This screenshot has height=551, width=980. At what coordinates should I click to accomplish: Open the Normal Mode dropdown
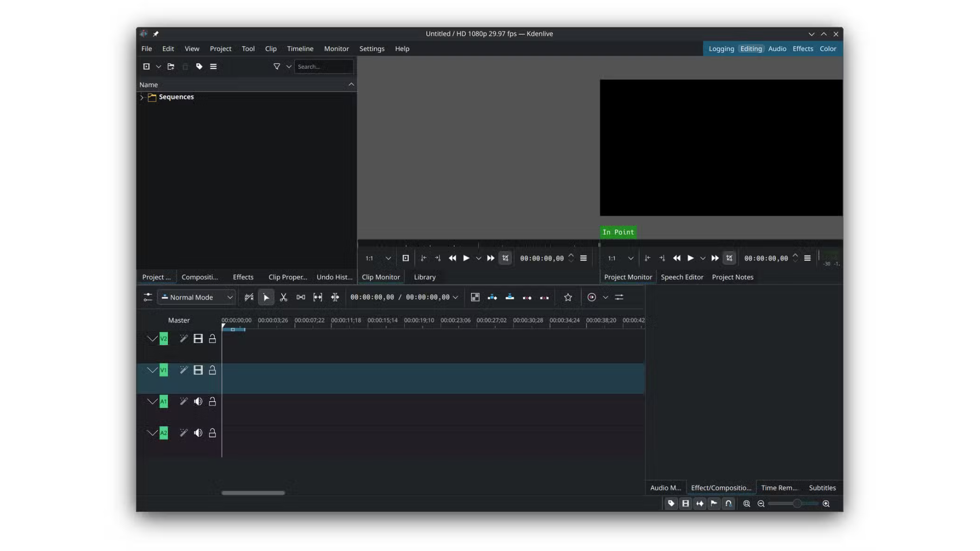(x=197, y=297)
